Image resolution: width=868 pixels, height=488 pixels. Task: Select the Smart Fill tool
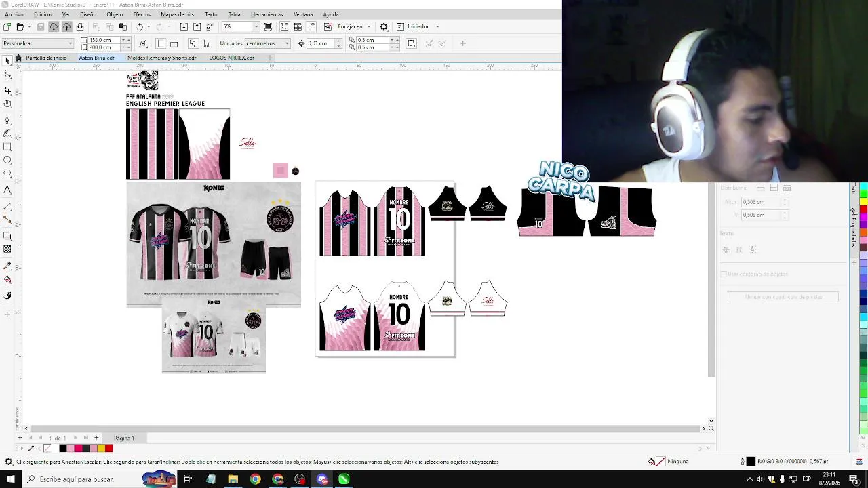click(x=7, y=296)
